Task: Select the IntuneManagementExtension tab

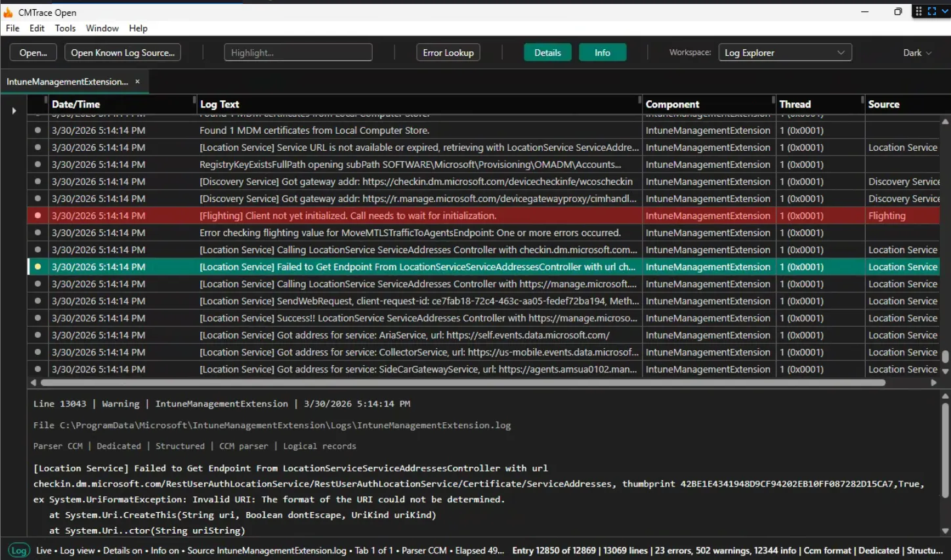Action: point(69,81)
